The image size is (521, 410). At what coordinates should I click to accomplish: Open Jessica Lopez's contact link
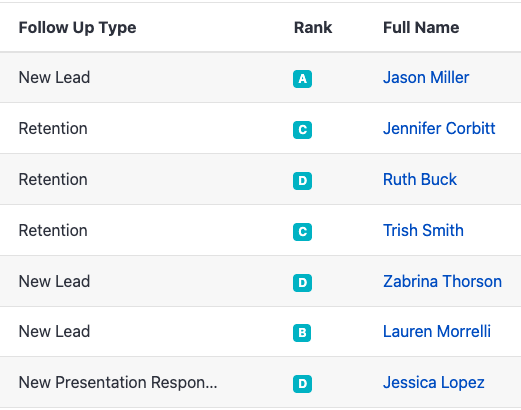433,383
